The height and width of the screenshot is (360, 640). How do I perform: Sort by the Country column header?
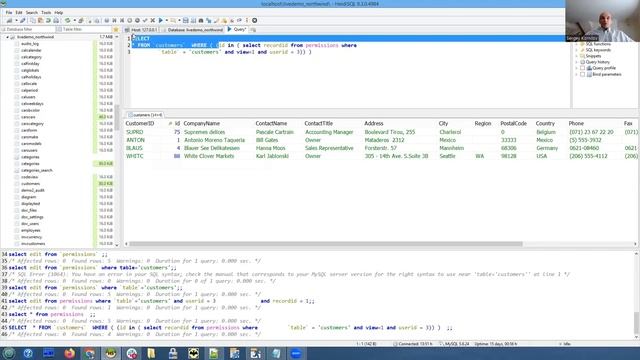tap(545, 123)
